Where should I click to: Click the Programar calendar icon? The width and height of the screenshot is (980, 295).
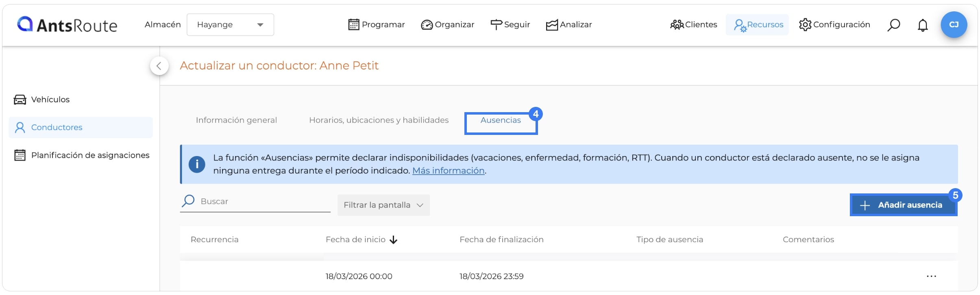pyautogui.click(x=354, y=25)
